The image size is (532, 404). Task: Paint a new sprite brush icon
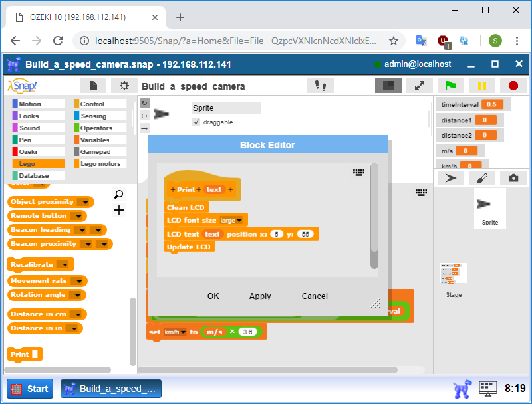481,178
